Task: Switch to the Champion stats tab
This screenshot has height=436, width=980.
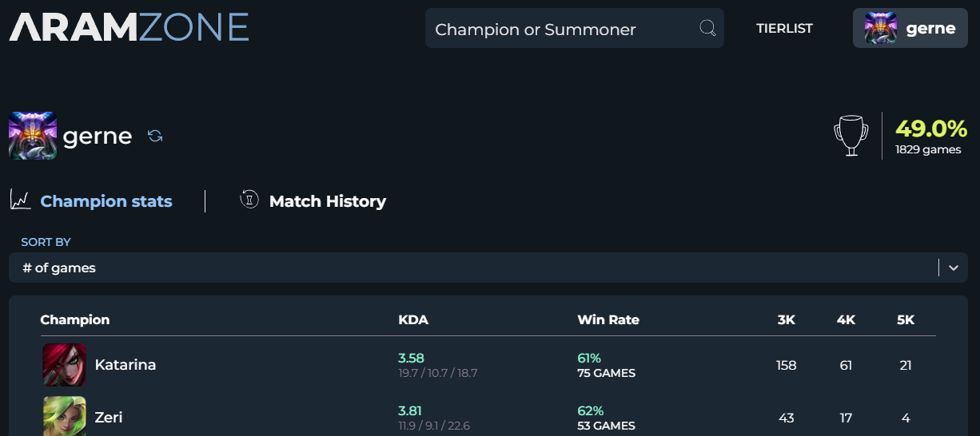Action: [x=106, y=201]
